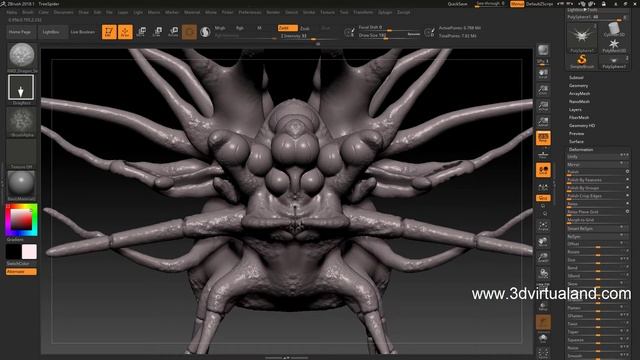Click the Zoom canvas icon
640x360 pixels.
point(543,90)
